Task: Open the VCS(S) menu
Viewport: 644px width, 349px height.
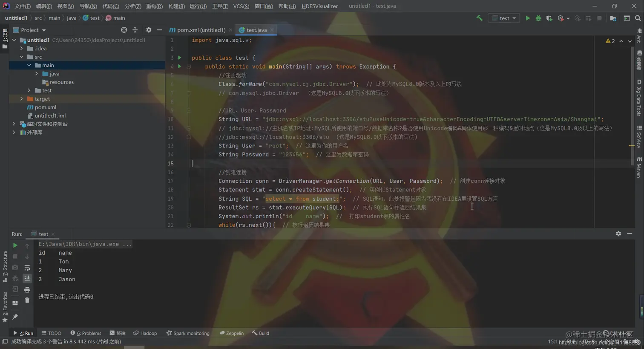Action: [241, 6]
